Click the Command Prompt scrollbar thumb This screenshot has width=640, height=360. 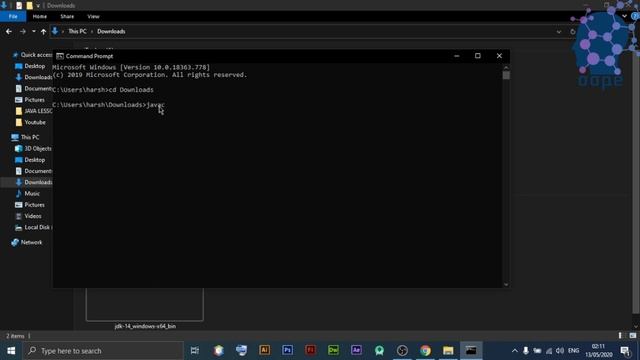coord(506,76)
